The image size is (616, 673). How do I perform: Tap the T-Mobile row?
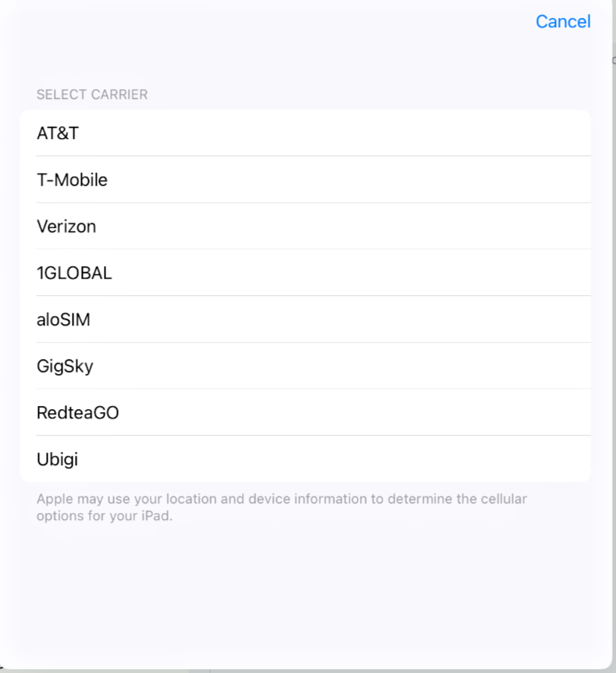click(x=305, y=180)
